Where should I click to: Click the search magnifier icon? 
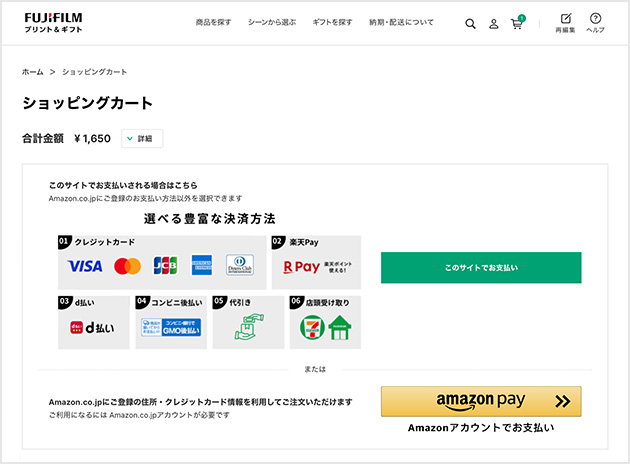click(x=470, y=24)
